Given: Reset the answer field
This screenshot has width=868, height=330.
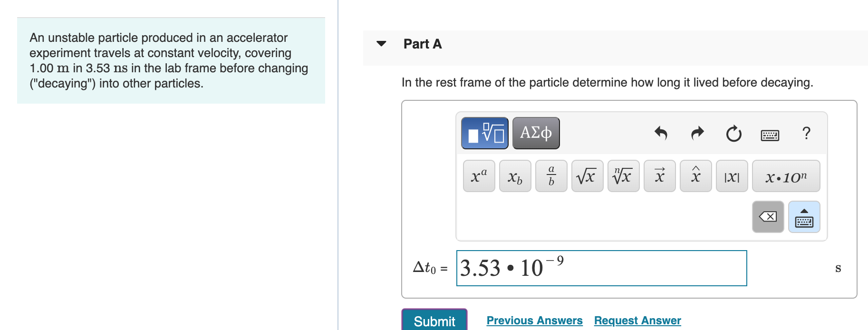Looking at the screenshot, I should click(x=733, y=134).
